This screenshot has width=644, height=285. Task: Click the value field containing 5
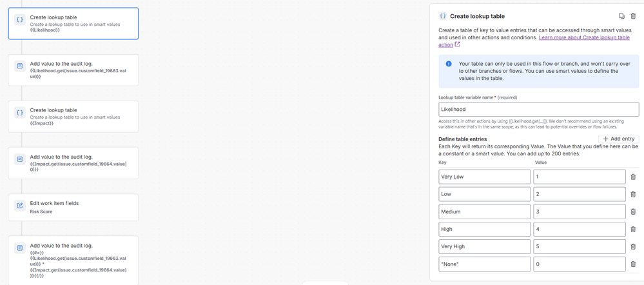point(580,246)
